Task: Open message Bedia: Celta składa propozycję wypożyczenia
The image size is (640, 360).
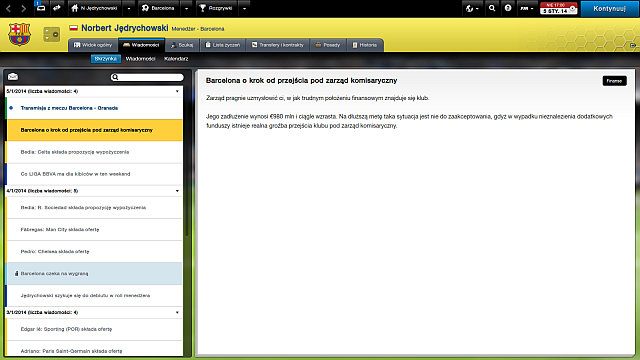Action: coord(93,152)
